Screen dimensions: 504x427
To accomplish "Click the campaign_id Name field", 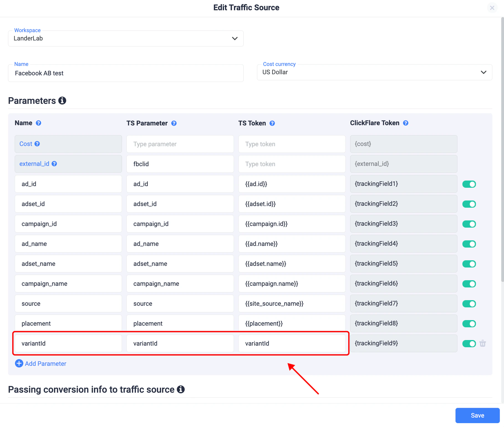I will 68,224.
